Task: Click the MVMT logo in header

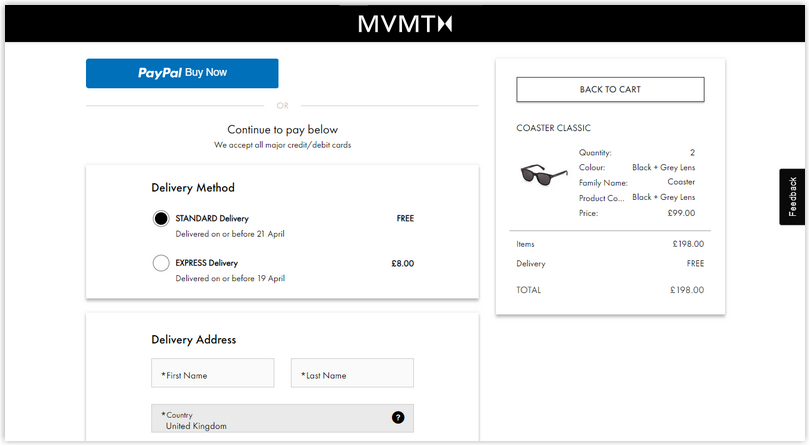Action: 404,24
